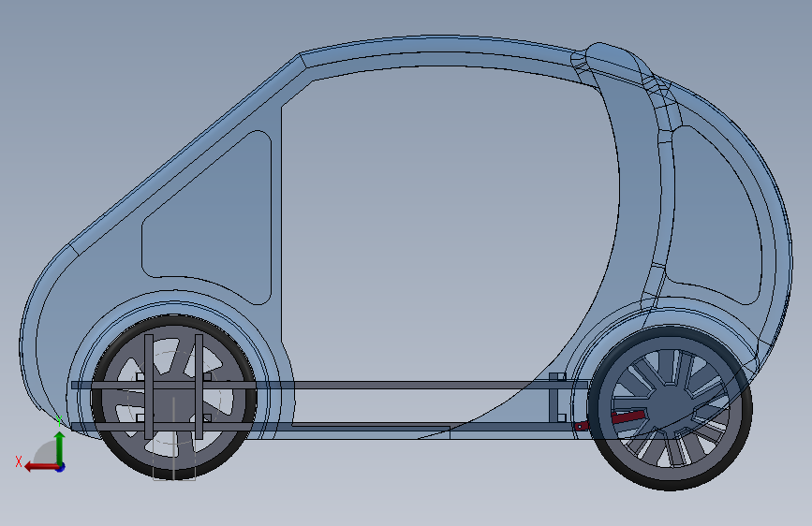Select the wheel overlaid by the vertical frame bars
812x526 pixels.
click(x=173, y=397)
